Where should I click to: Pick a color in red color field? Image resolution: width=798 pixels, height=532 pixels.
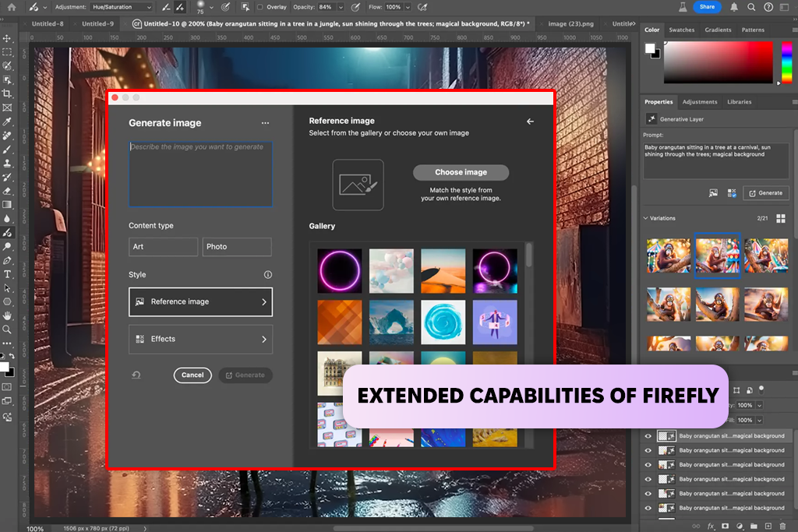(718, 62)
